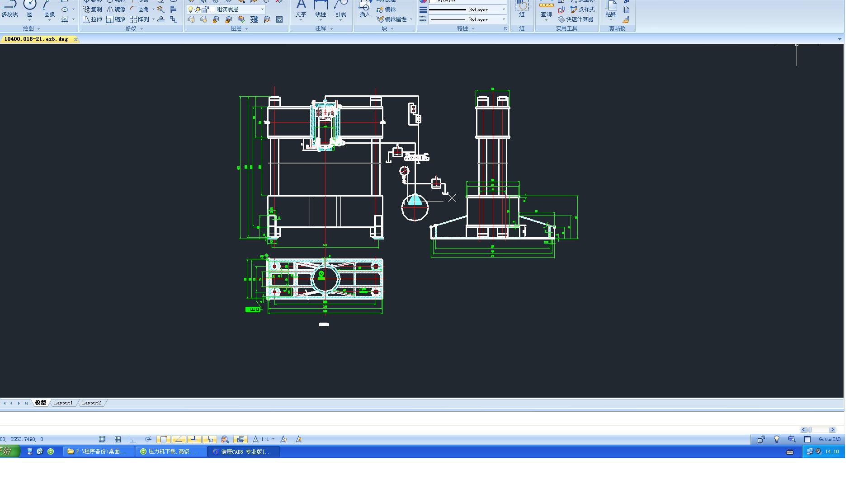Click the Stretch (拉伸) tool

click(92, 19)
